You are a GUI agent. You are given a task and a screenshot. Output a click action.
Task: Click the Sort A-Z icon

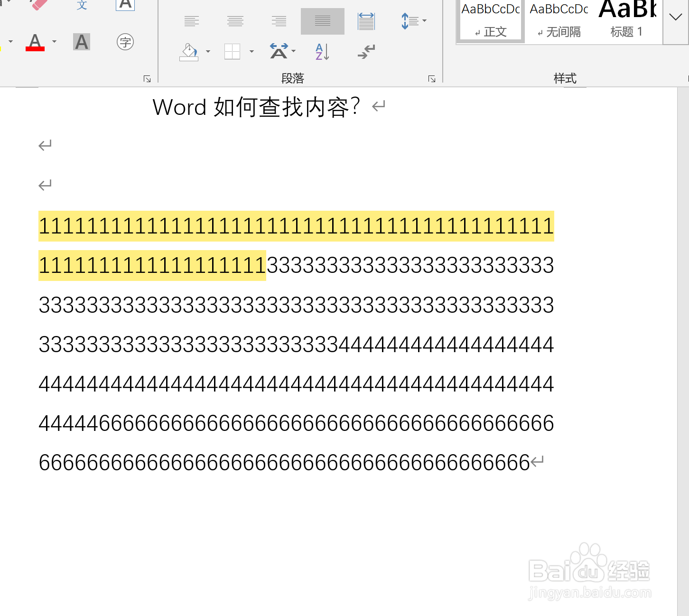coord(323,51)
